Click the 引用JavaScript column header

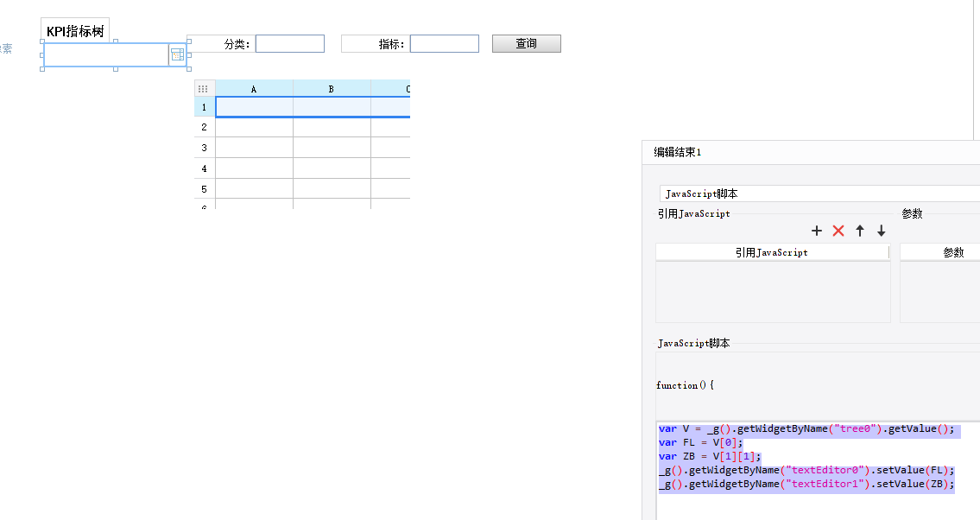[772, 252]
